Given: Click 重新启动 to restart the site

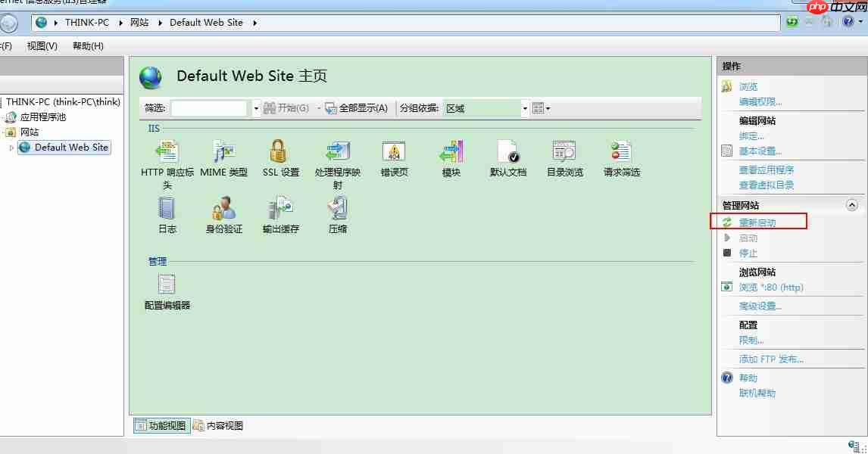Looking at the screenshot, I should tap(757, 222).
